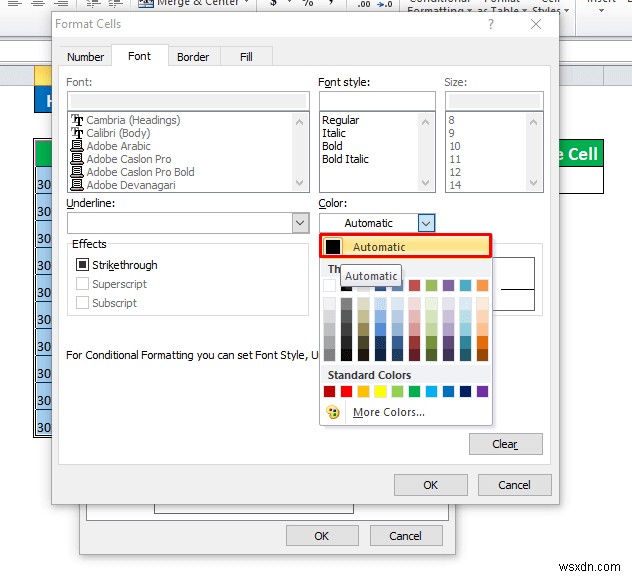Image resolution: width=632 pixels, height=577 pixels.
Task: Pick dark blue standard color
Action: pyautogui.click(x=465, y=391)
